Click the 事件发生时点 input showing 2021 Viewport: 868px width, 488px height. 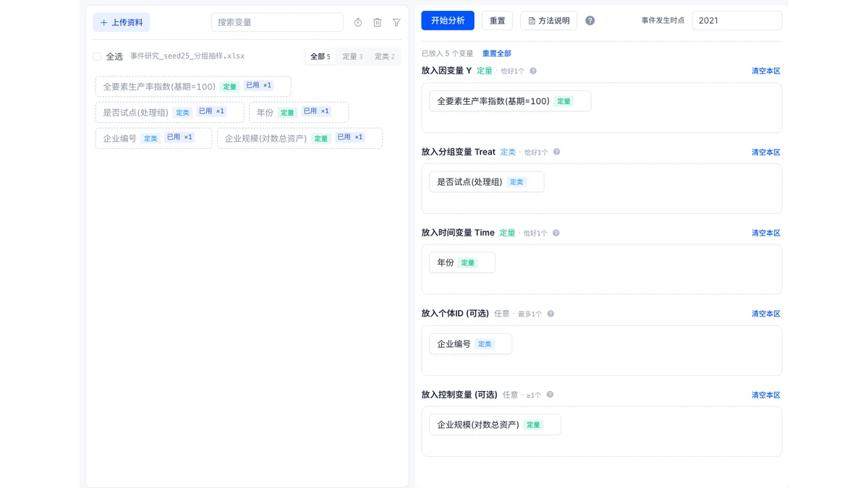tap(736, 20)
